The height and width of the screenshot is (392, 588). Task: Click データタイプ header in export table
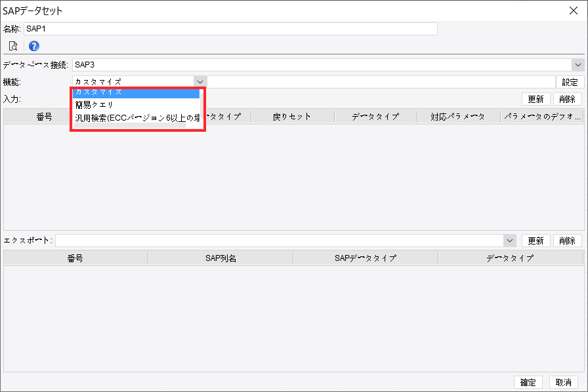tap(511, 258)
